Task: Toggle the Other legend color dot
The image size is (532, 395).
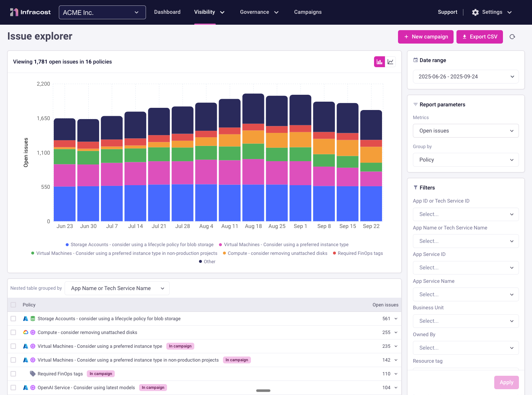Action: point(200,262)
